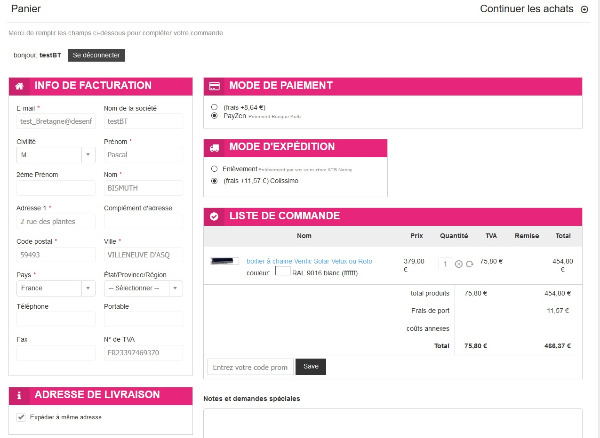Viewport: 600px width, 438px height.
Task: Click the white RAL 9016 color swatch
Action: [282, 270]
